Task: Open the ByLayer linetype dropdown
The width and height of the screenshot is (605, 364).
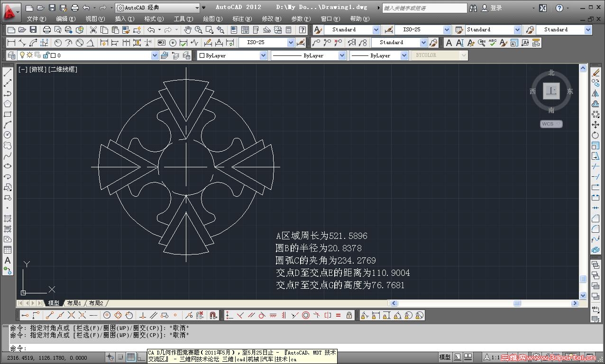Action: (342, 55)
